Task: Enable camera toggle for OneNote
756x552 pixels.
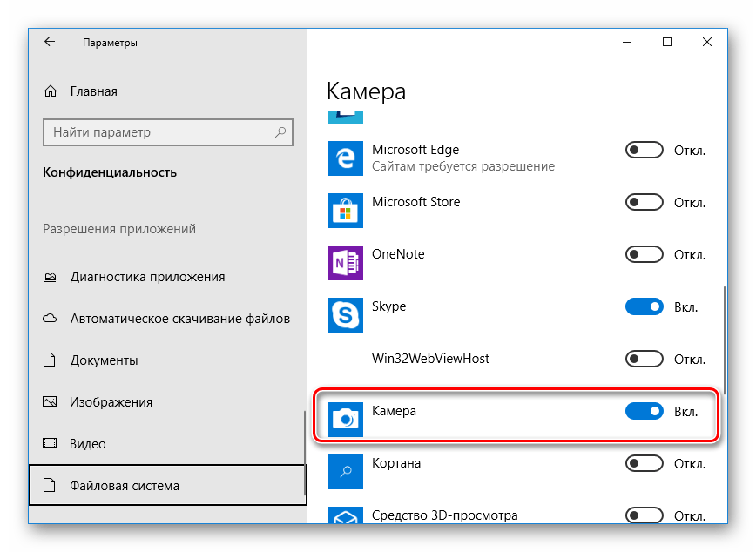Action: [x=645, y=255]
